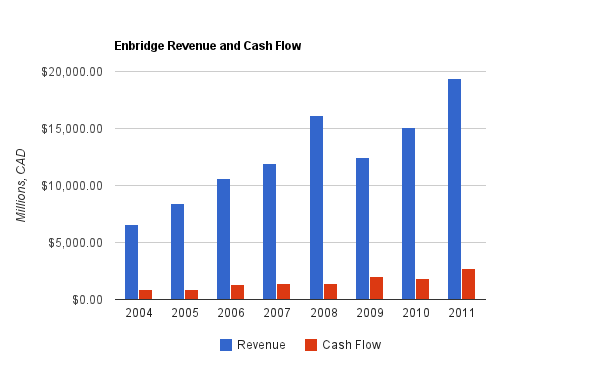
Task: Click the Millions, CAD axis title
Action: tap(21, 186)
